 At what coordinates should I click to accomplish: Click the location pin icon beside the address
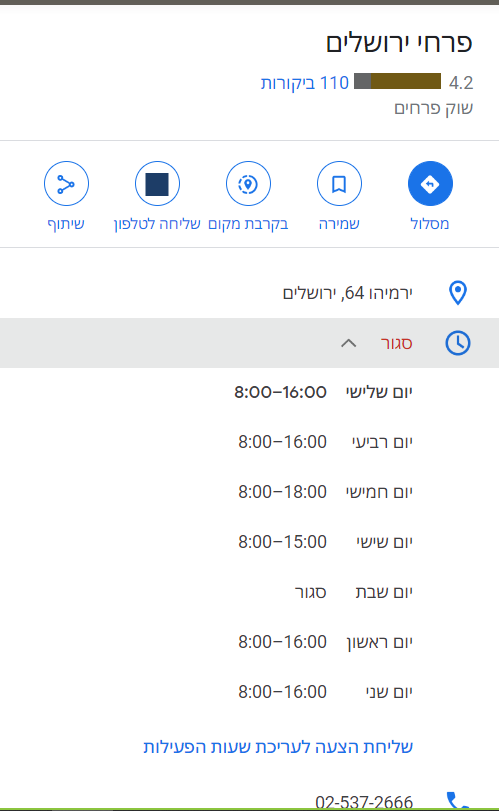(458, 293)
